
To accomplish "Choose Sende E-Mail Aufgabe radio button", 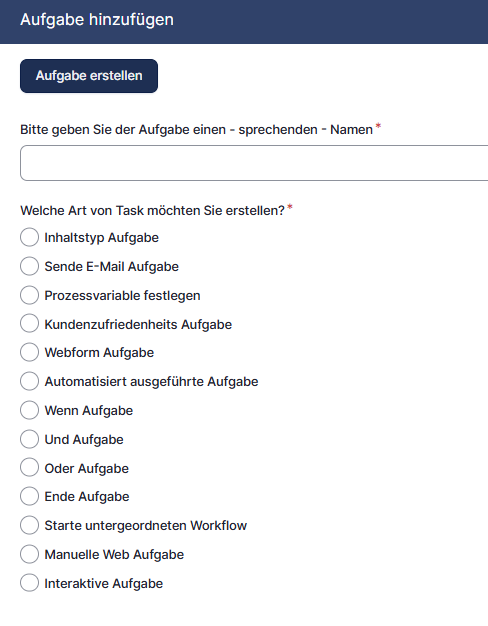I will (30, 266).
